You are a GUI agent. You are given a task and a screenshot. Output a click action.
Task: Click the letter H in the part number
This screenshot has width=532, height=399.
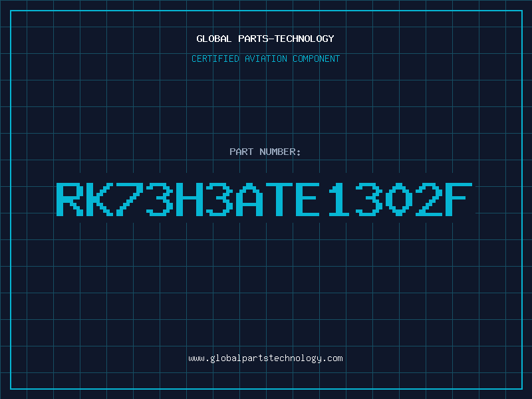tap(190, 199)
